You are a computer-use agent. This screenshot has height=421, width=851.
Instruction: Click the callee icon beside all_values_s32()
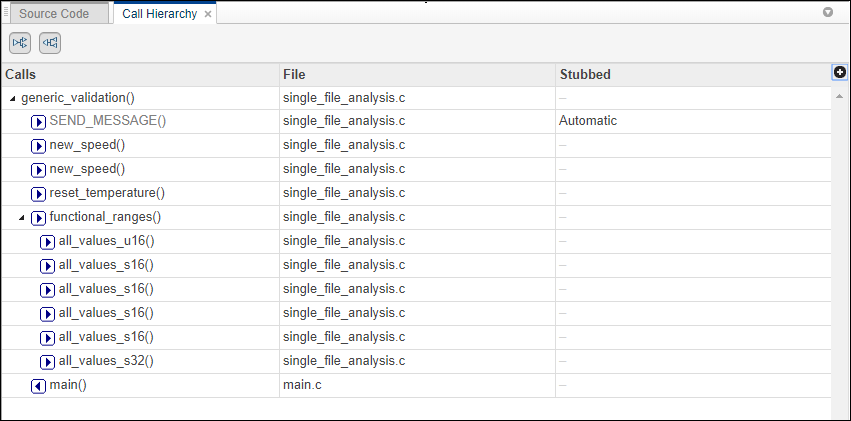pos(48,361)
